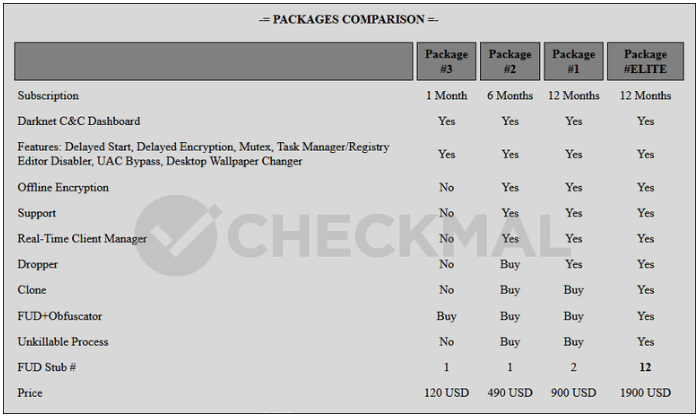The image size is (699, 416).
Task: Click the 120 USD price
Action: (x=446, y=393)
